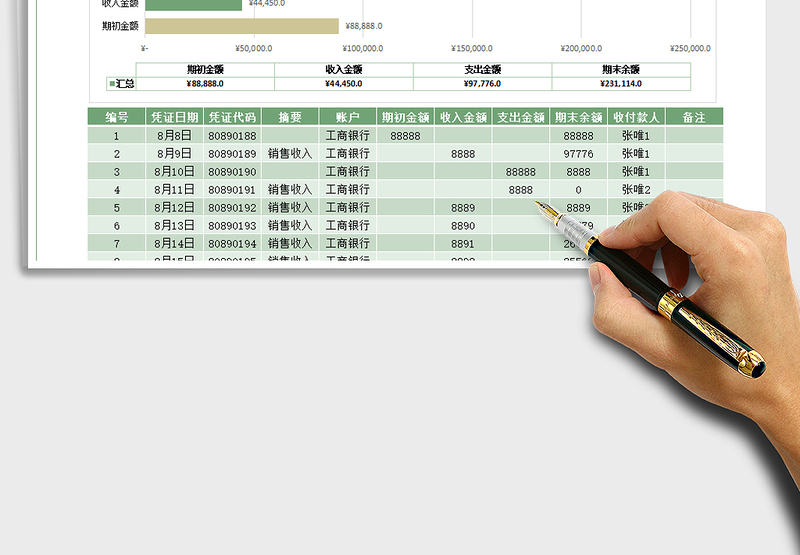Select the 收付款人 column header
This screenshot has width=800, height=555.
(636, 117)
